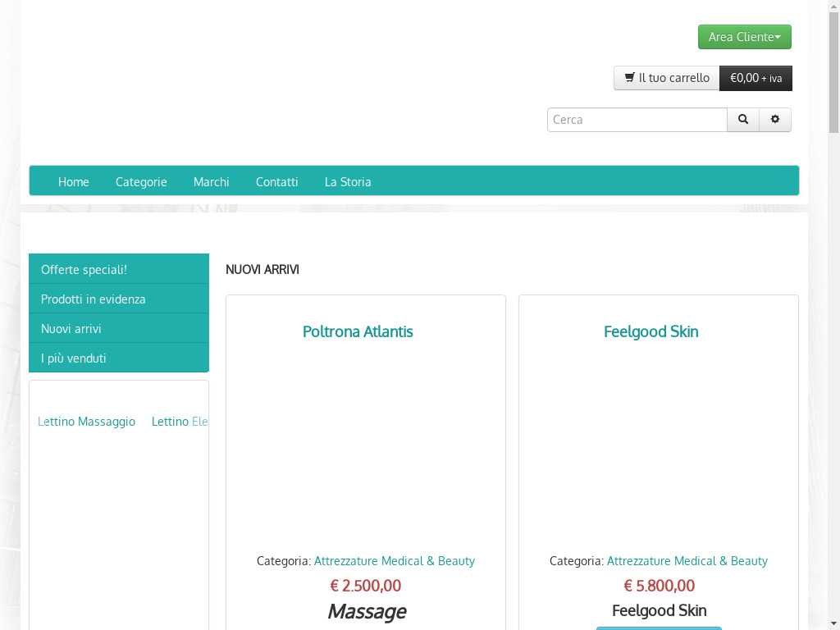Click the shopping cart icon
The image size is (840, 630).
coord(629,78)
